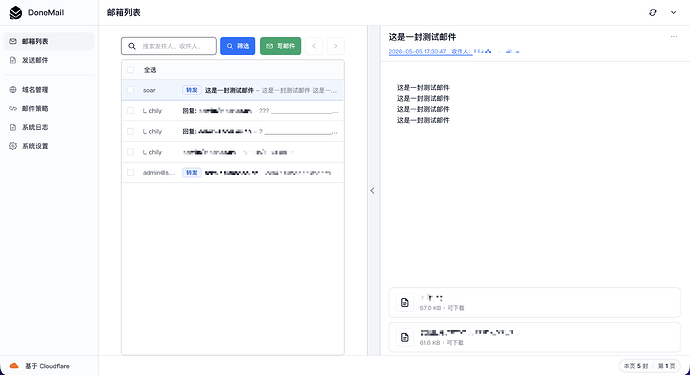The width and height of the screenshot is (690, 375).
Task: Go to 域名管理 page
Action: click(49, 90)
